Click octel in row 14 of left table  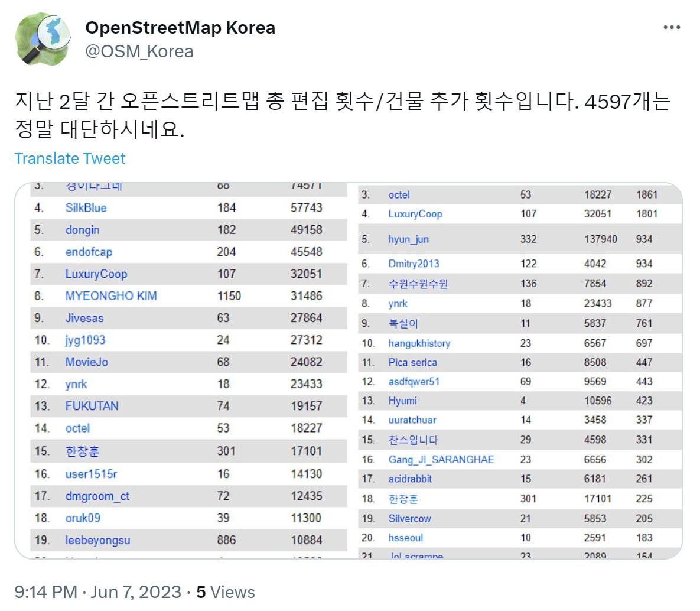pos(77,428)
